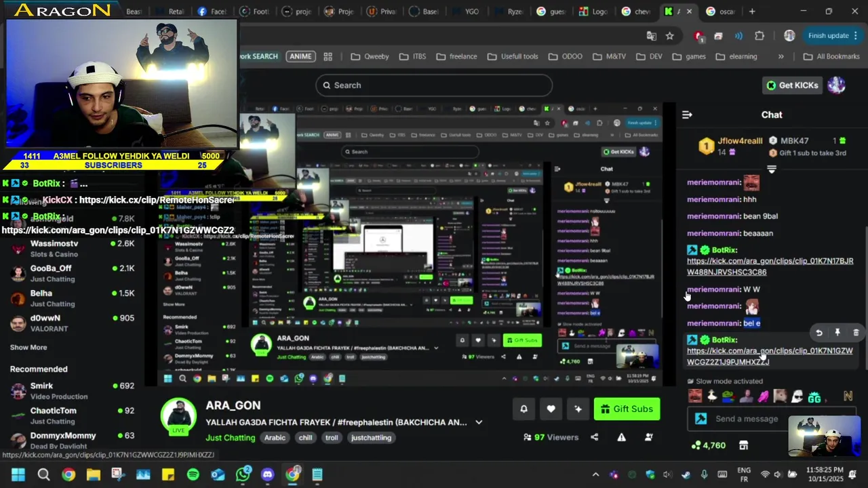This screenshot has height=488, width=868.
Task: Switch to the YGO tab
Action: point(465,12)
